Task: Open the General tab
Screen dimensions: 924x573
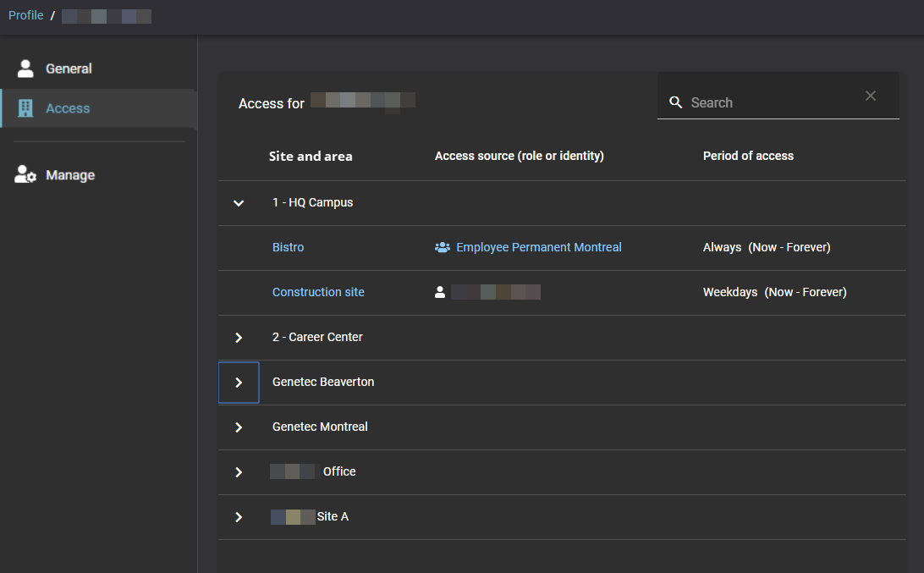Action: 98,69
